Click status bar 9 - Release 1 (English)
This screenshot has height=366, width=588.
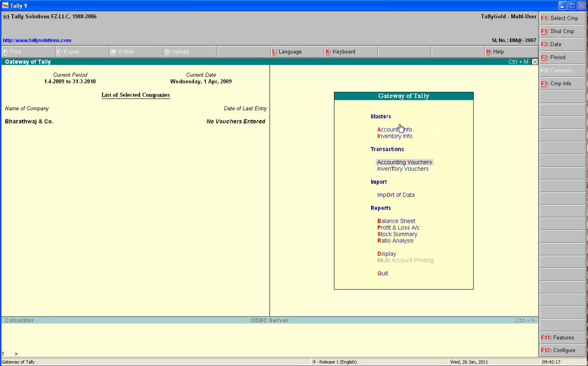point(335,362)
